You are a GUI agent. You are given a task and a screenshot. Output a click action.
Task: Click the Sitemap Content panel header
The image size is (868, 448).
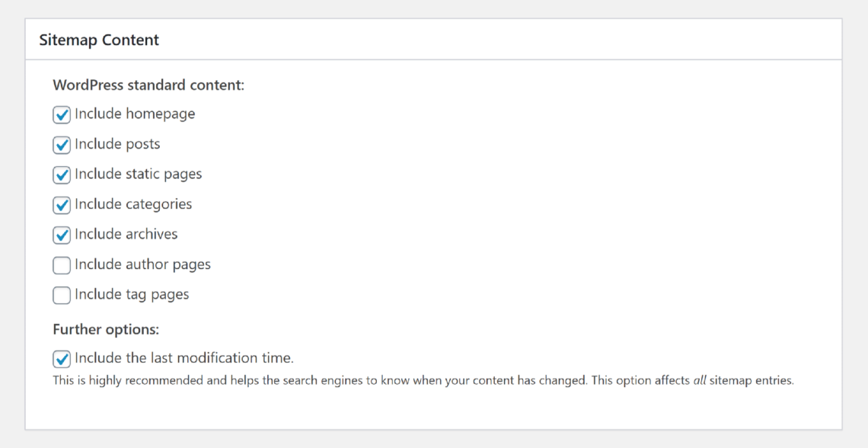click(x=433, y=40)
